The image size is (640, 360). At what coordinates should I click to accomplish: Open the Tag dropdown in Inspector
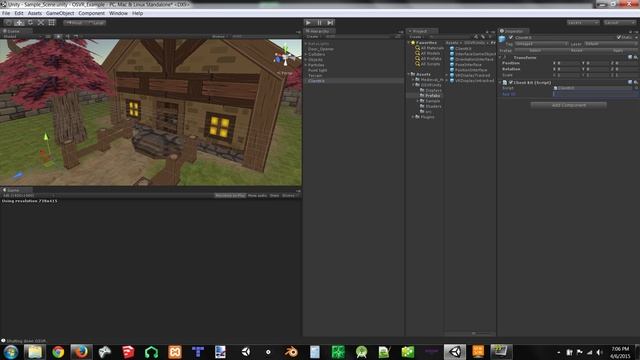coord(541,44)
